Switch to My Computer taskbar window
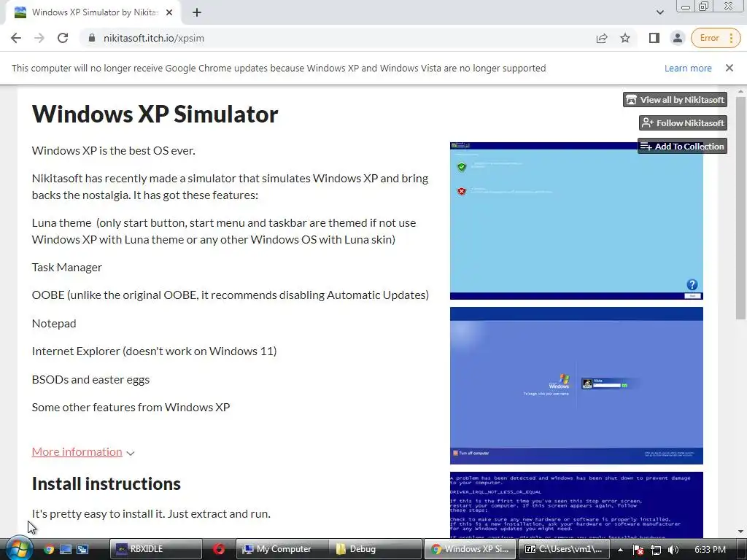 tap(282, 549)
